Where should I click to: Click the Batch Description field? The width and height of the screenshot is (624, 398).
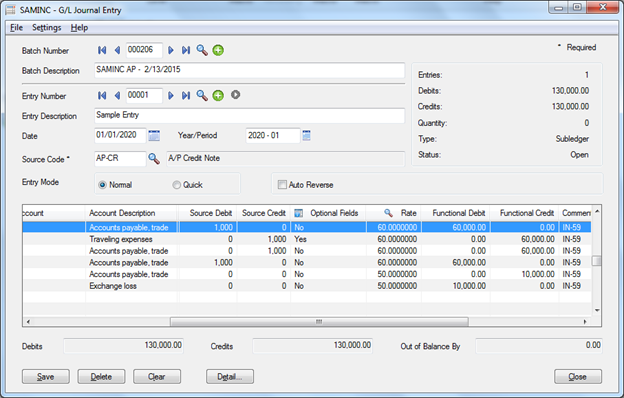250,70
